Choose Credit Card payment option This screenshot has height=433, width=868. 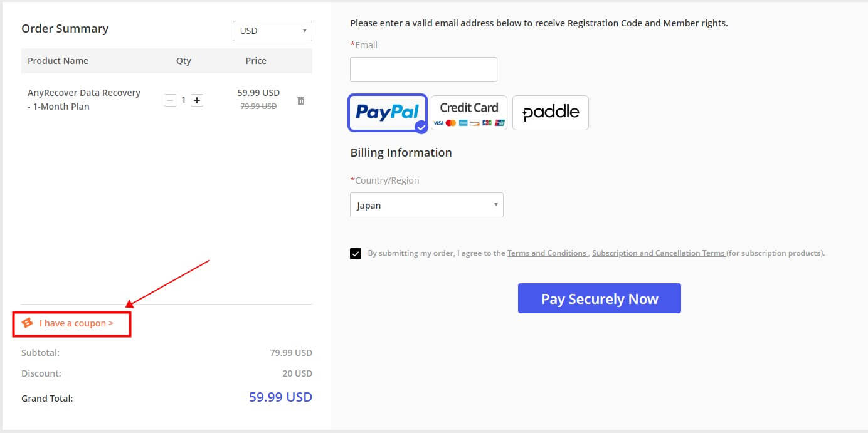(x=468, y=113)
